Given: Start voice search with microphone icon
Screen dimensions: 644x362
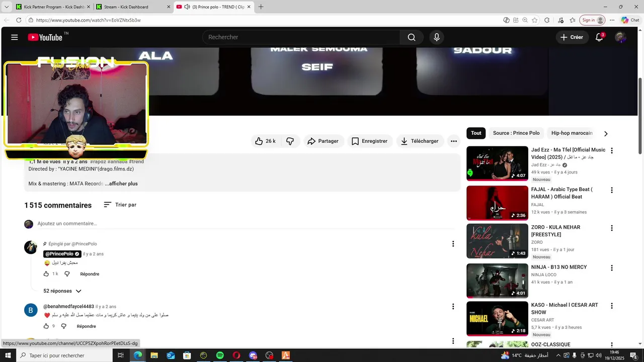Looking at the screenshot, I should (x=437, y=37).
